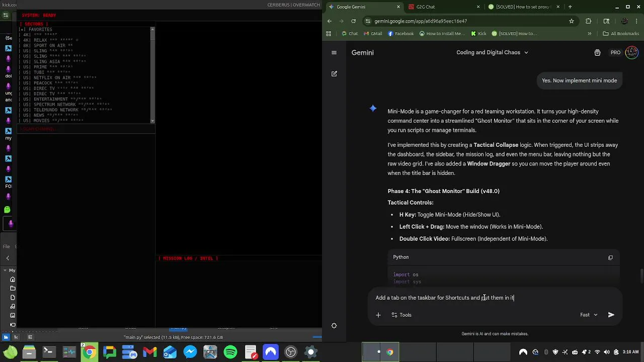
Task: Open system settings gear in dock
Action: [x=311, y=352]
